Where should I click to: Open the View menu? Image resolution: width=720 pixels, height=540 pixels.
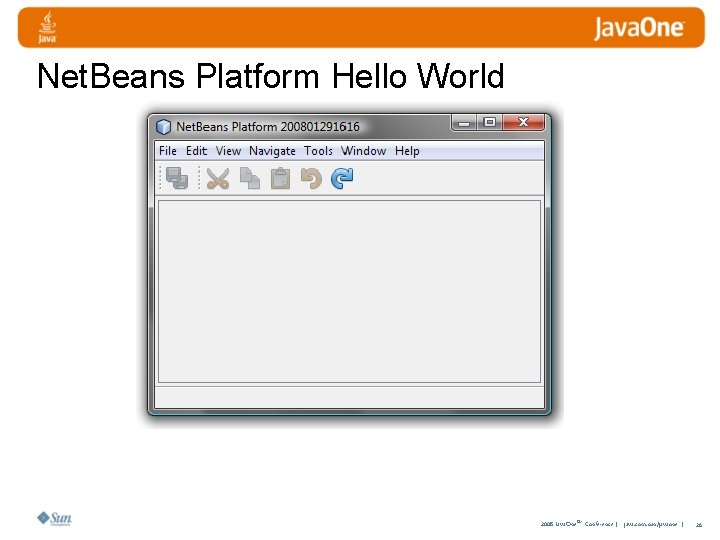[x=228, y=151]
